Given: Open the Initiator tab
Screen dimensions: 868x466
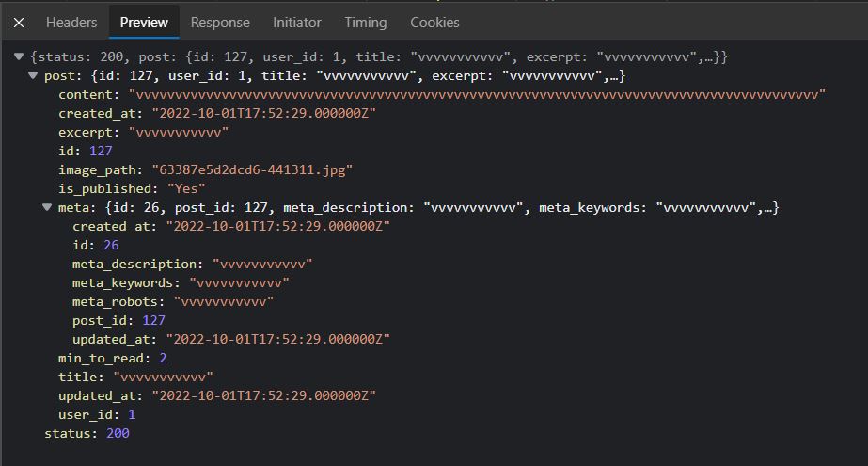Looking at the screenshot, I should click(296, 23).
